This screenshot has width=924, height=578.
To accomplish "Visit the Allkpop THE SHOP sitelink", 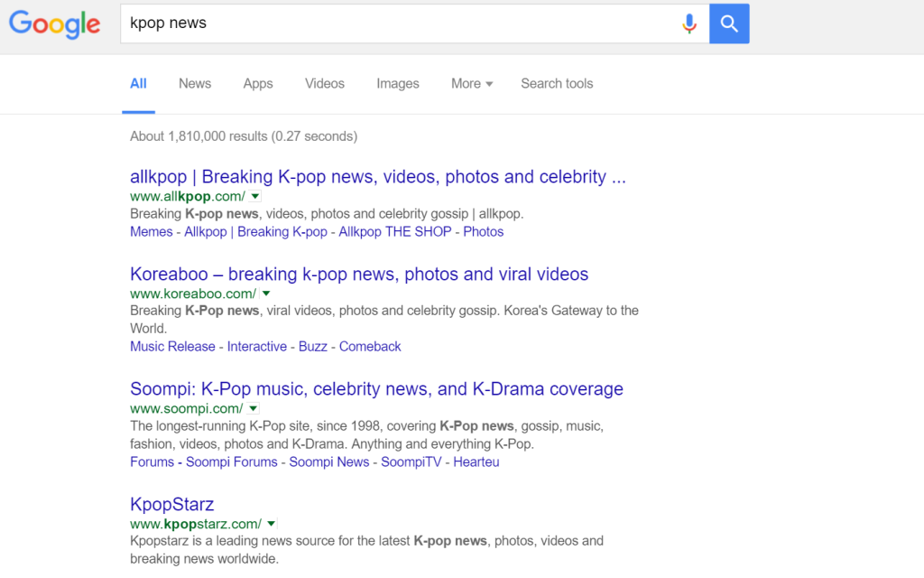I will tap(395, 232).
